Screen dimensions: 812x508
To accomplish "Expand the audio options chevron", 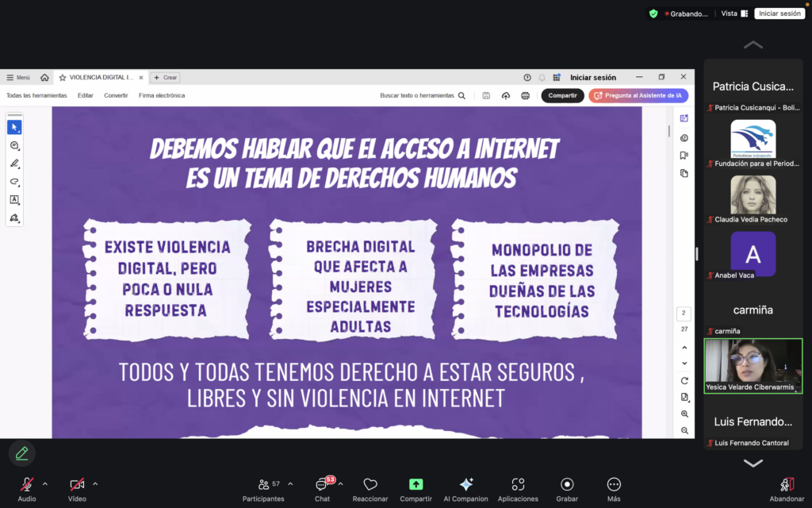I will tap(45, 483).
